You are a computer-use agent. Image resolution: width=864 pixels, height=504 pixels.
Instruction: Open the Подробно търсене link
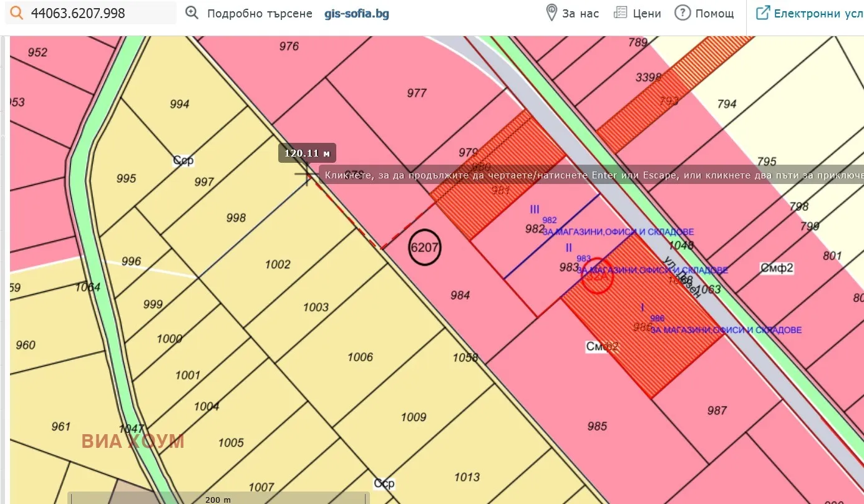(260, 14)
